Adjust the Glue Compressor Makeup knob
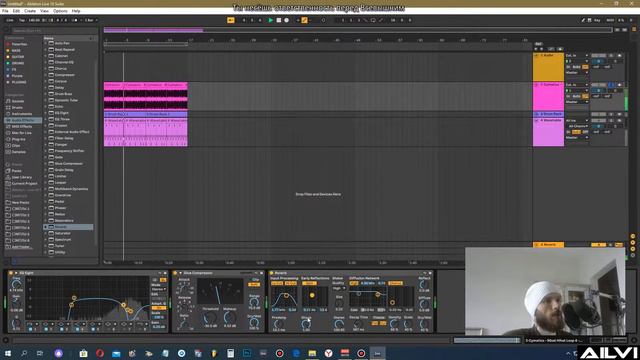Screen dimensions: 640x360 tap(230, 318)
